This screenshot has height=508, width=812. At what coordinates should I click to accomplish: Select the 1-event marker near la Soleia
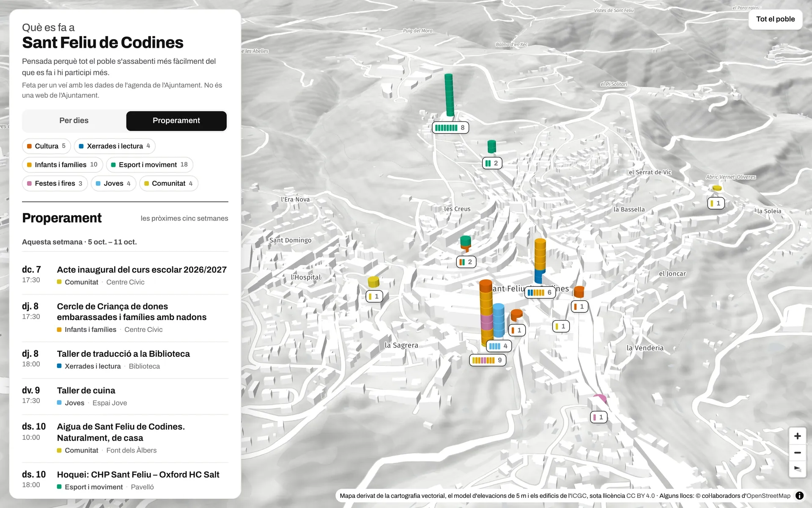(x=716, y=203)
